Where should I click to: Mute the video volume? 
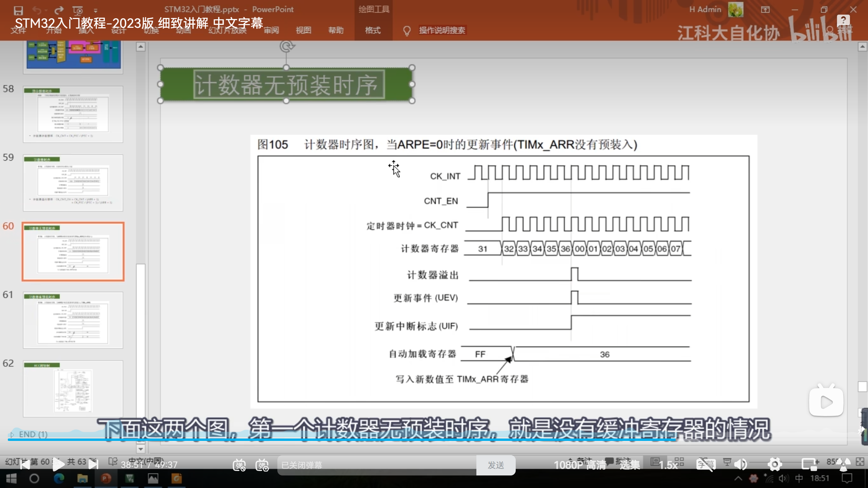pyautogui.click(x=741, y=465)
